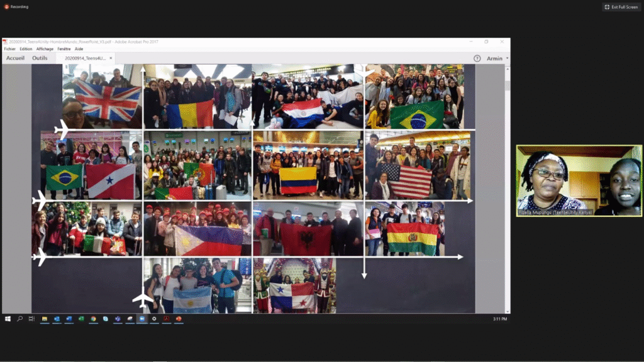
Task: Open File Explorer from the taskbar
Action: coord(44,320)
